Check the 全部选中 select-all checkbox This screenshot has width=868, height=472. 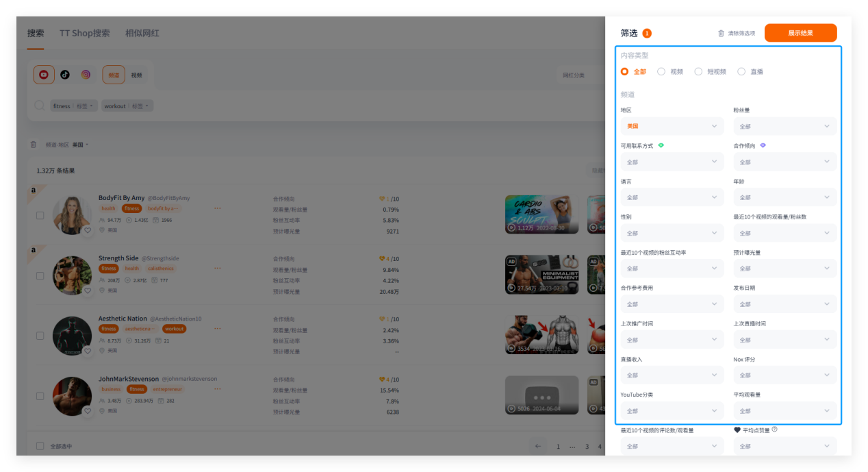pyautogui.click(x=40, y=446)
